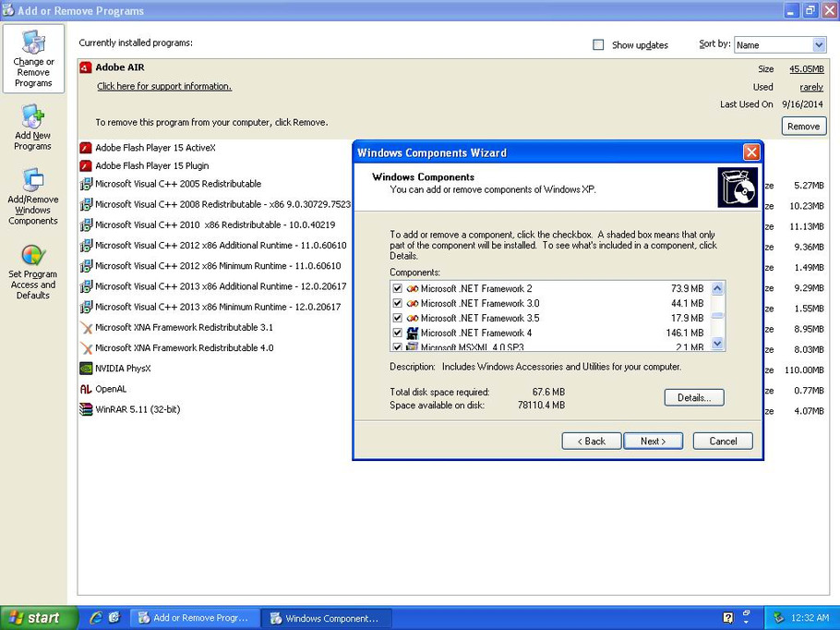Image resolution: width=840 pixels, height=630 pixels.
Task: Select WinRAR 5.11 icon
Action: click(86, 409)
